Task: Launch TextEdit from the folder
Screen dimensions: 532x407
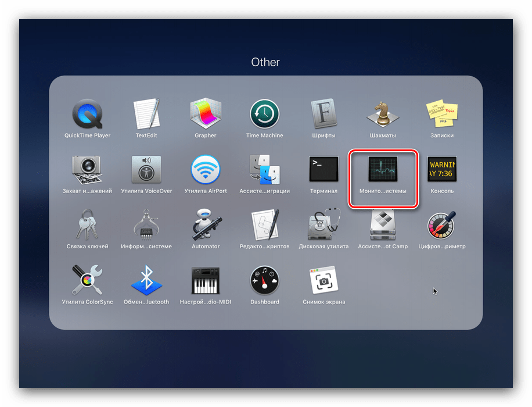Action: pyautogui.click(x=147, y=114)
